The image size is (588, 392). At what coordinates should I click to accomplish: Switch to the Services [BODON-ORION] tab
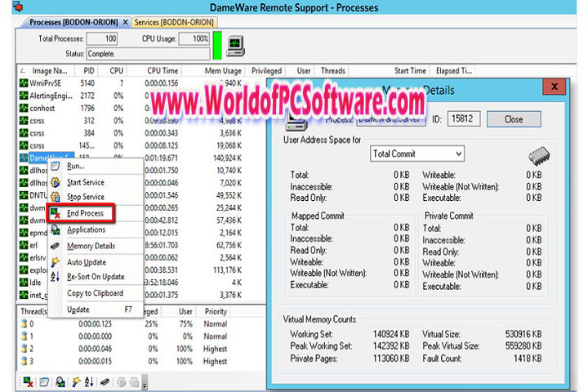174,23
